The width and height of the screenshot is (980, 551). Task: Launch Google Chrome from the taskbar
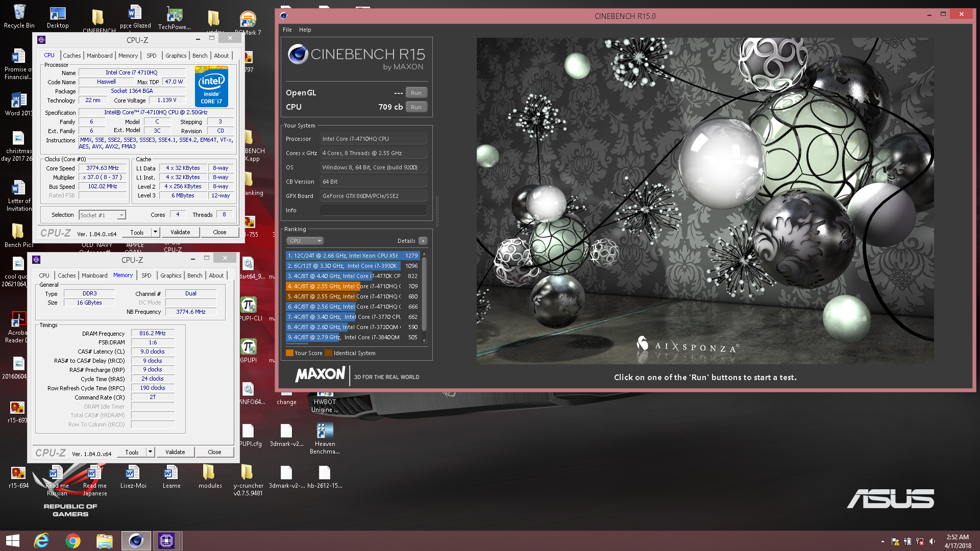(x=73, y=541)
